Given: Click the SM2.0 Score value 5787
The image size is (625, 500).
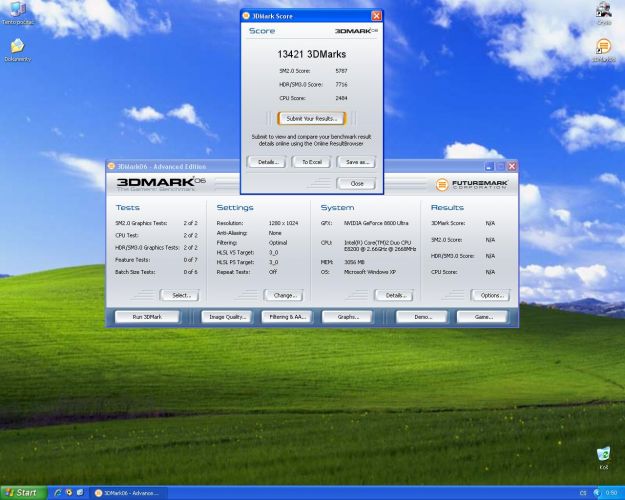Looking at the screenshot, I should coord(341,71).
